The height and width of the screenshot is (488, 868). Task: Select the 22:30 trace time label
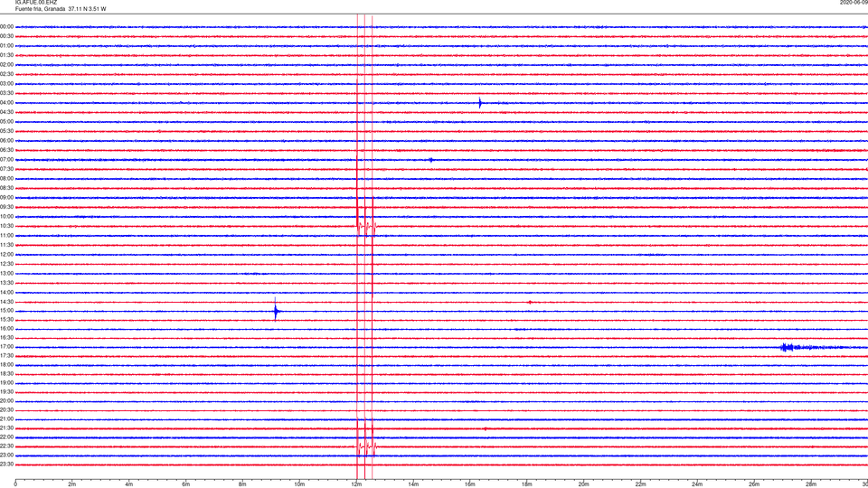tap(6, 446)
